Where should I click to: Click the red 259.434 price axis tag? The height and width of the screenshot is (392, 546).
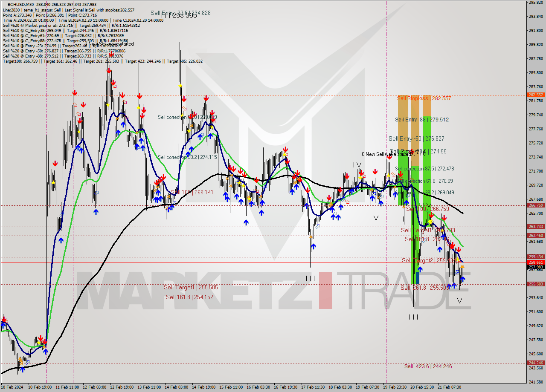(x=536, y=257)
